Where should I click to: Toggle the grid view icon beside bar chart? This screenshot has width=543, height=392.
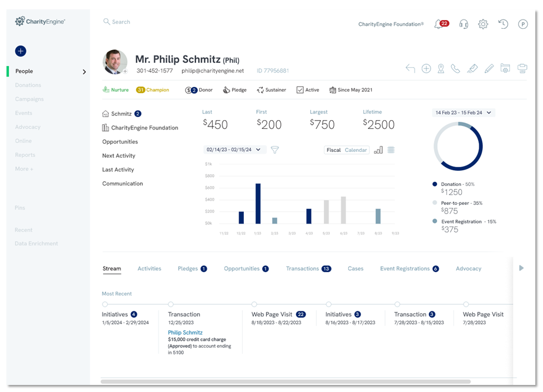[x=390, y=150]
